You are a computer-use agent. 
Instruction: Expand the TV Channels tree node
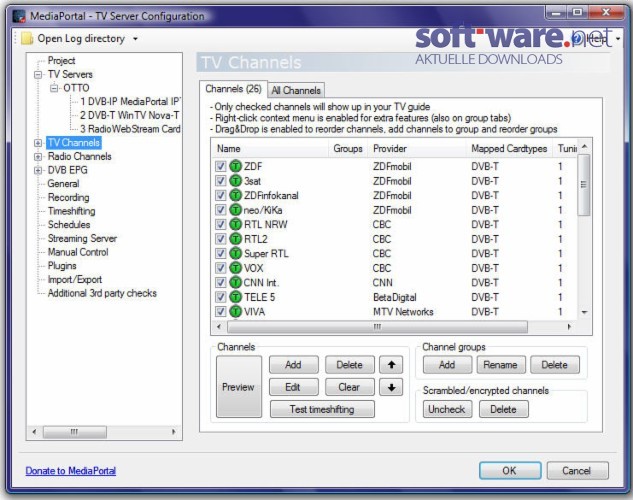[38, 143]
